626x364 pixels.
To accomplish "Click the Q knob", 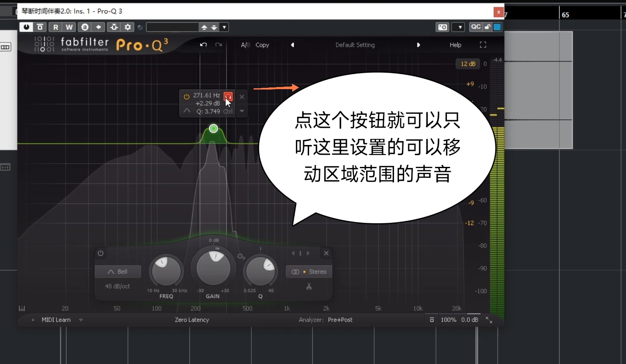I will point(260,271).
